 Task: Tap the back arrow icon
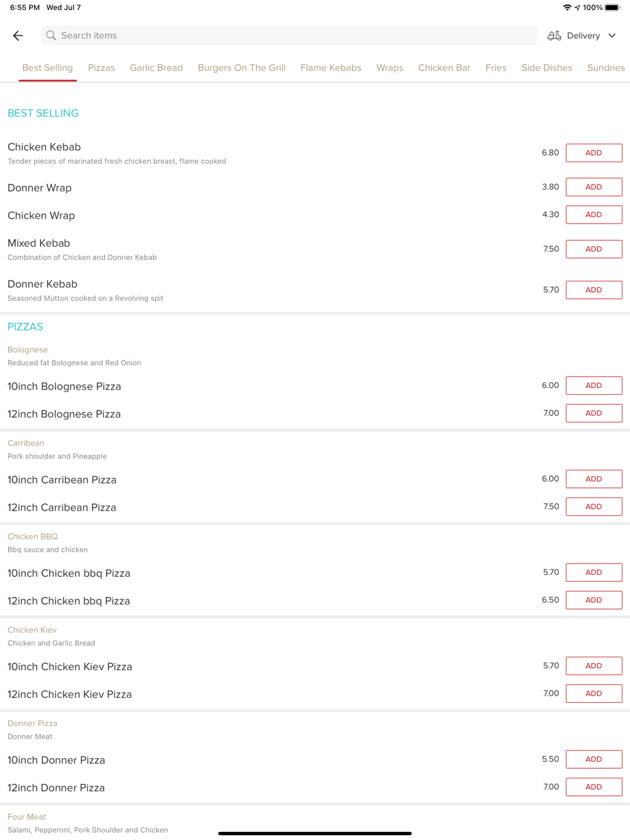pos(18,36)
